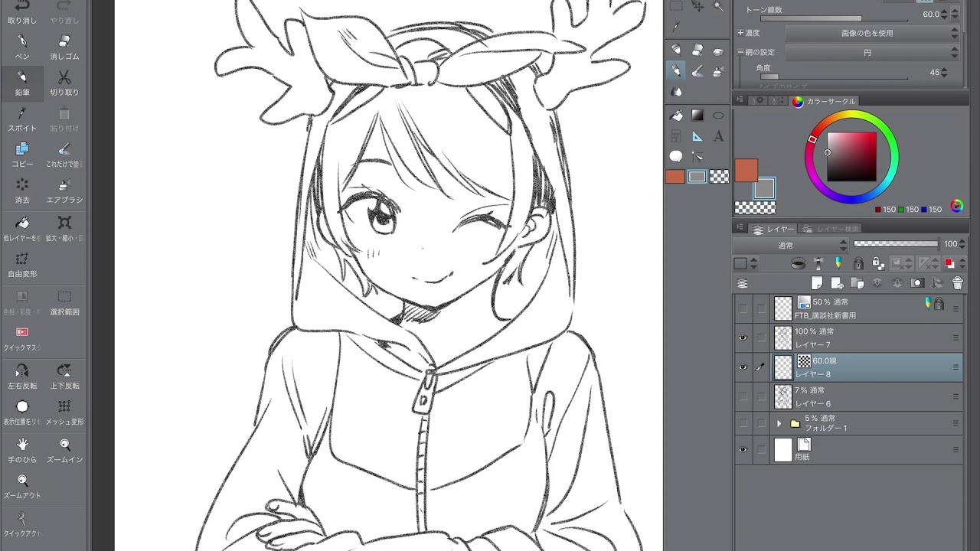Viewport: 980px width, 551px height.
Task: Select the Ruler triangle tool
Action: pos(697,136)
